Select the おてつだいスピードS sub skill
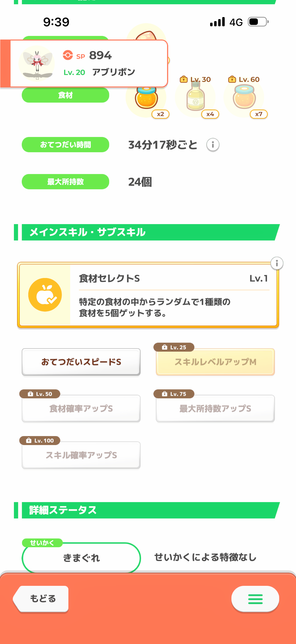The height and width of the screenshot is (644, 296). point(81,362)
